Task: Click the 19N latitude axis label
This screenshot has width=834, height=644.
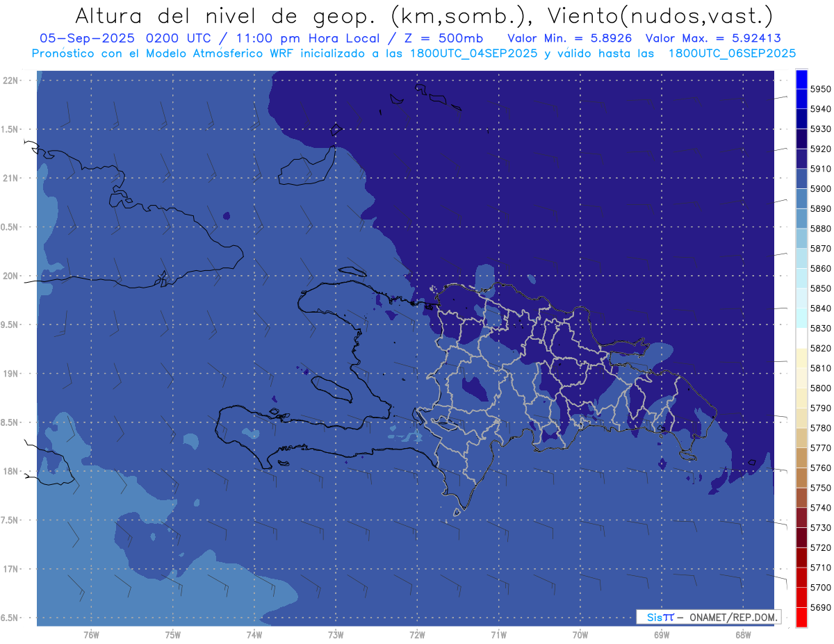Action: click(x=11, y=373)
